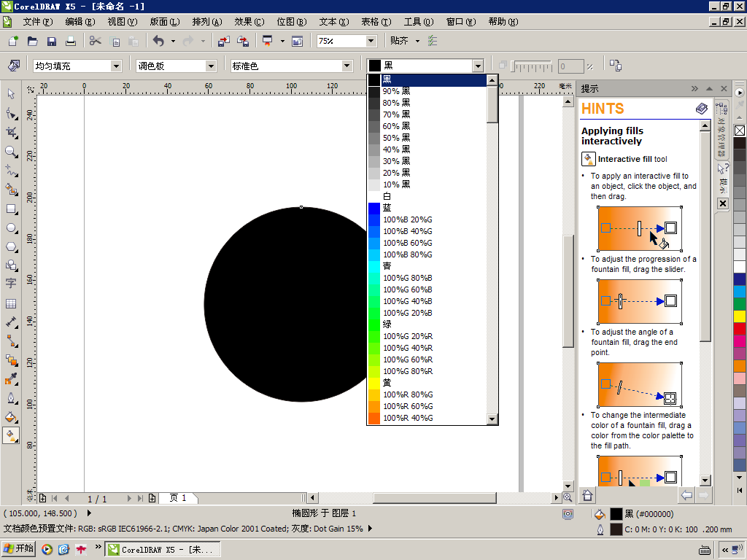The height and width of the screenshot is (560, 747).
Task: Select the Dimension tool
Action: [x=11, y=322]
